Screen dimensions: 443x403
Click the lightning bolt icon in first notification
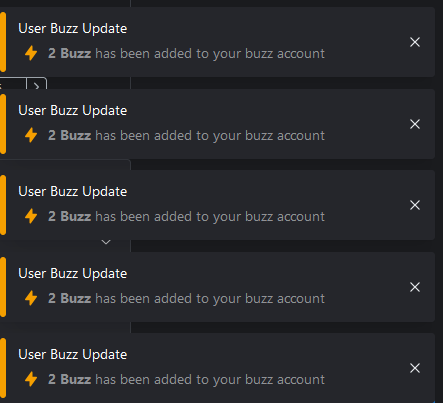(31, 53)
